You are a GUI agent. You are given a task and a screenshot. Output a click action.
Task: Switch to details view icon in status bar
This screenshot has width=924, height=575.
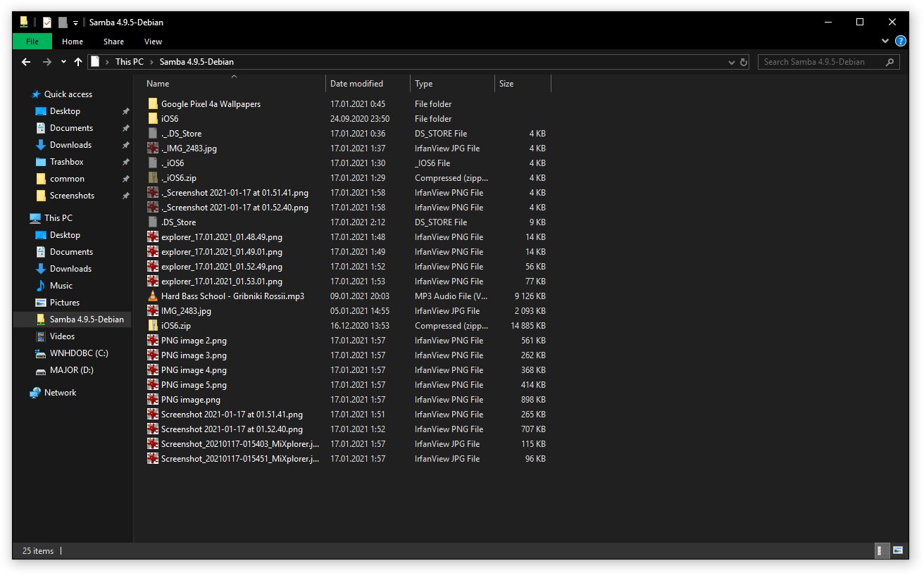tap(880, 550)
